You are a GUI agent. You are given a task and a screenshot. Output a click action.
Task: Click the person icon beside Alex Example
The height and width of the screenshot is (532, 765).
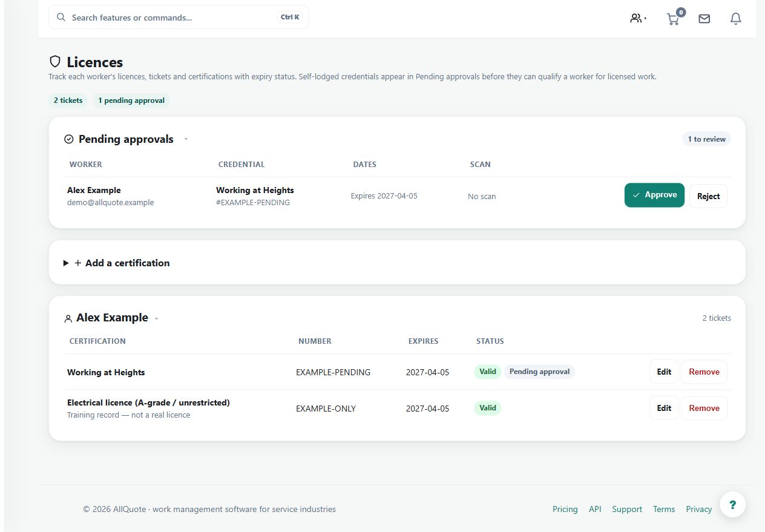click(x=68, y=318)
